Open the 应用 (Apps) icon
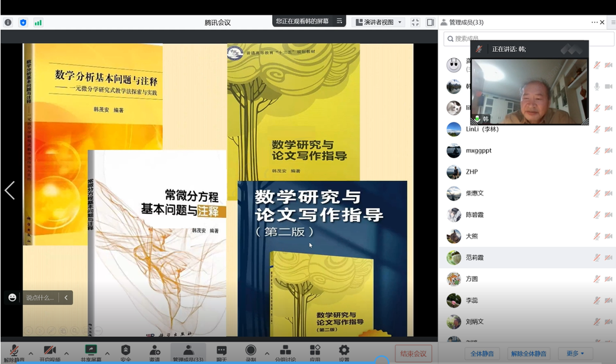616x364 pixels. pyautogui.click(x=315, y=351)
